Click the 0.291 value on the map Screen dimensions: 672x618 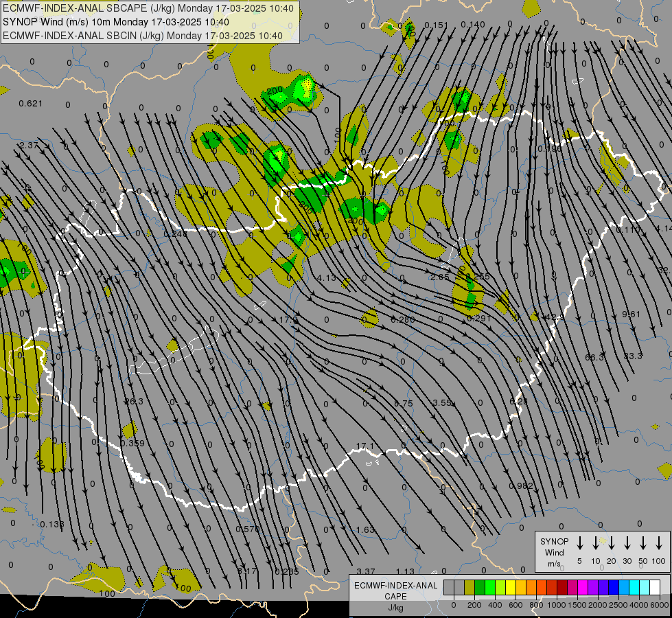coord(478,318)
